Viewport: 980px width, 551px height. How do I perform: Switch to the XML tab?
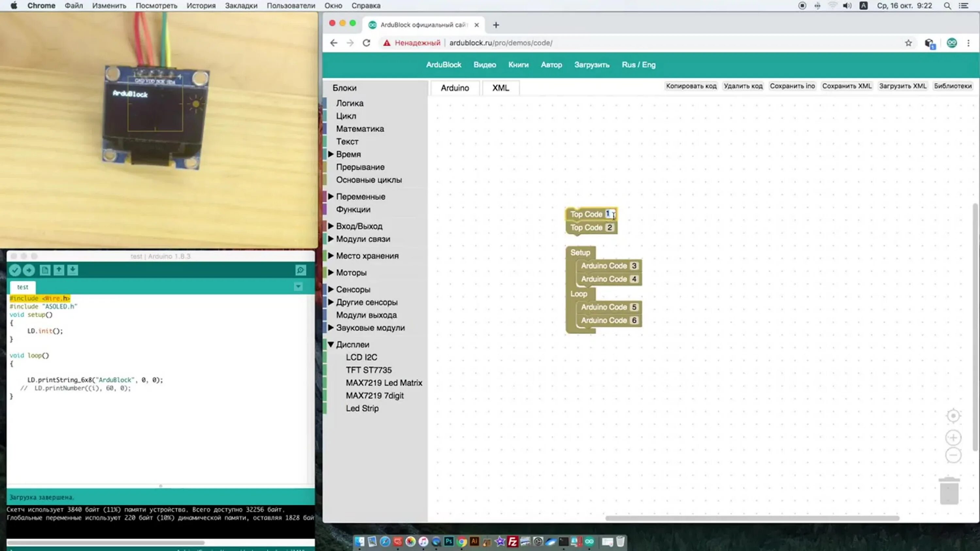pos(501,88)
